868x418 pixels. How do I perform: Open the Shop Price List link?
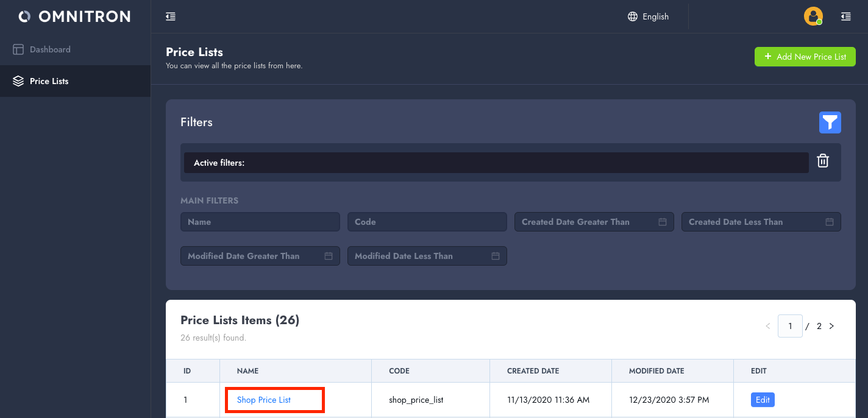[264, 400]
